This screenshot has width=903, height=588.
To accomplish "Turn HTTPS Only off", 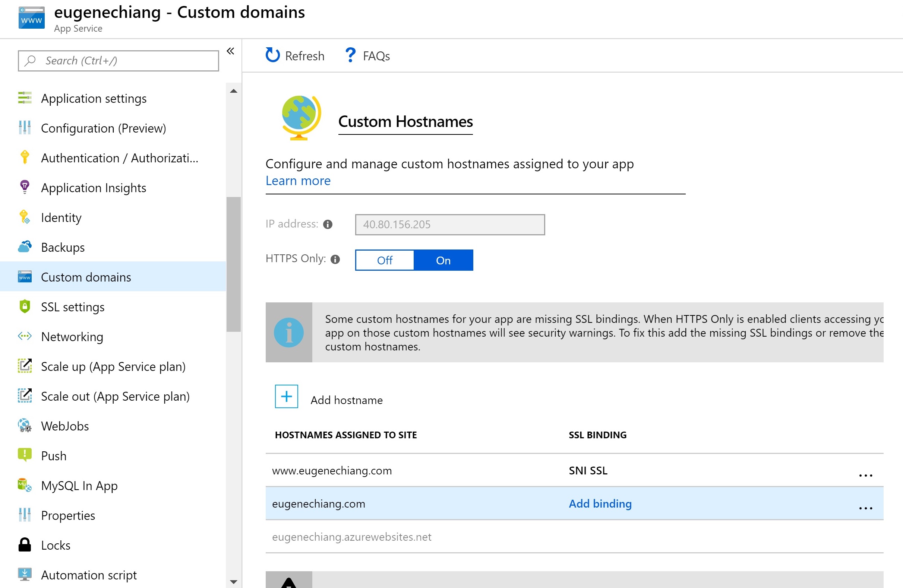I will 385,260.
